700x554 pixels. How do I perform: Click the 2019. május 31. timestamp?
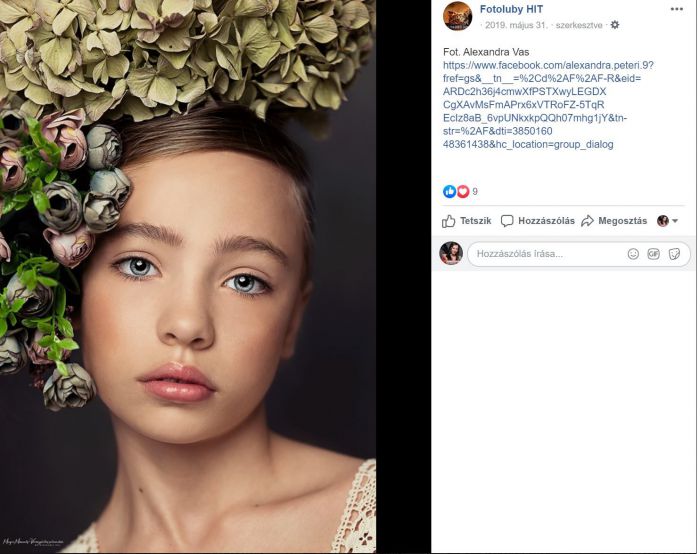point(516,25)
